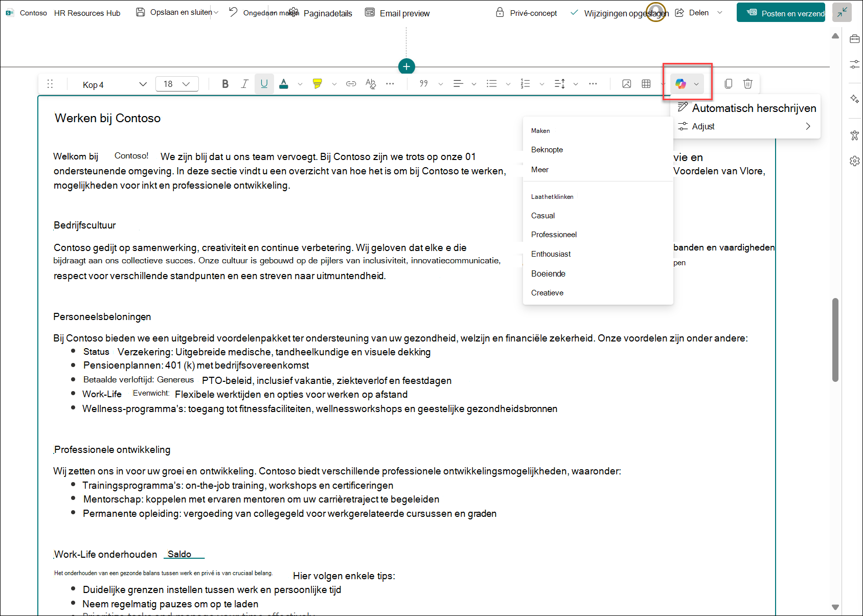Click scrollbar down arrow

pyautogui.click(x=835, y=607)
